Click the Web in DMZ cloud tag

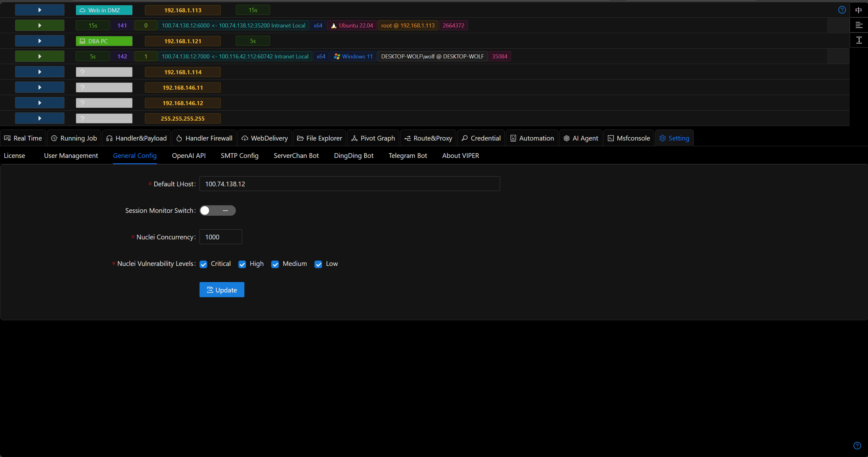[x=104, y=10]
